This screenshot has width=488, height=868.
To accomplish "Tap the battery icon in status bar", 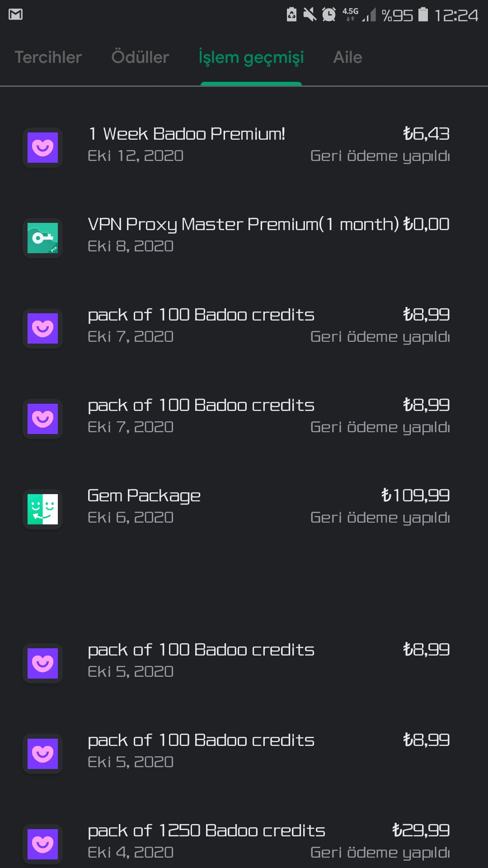I will [423, 14].
